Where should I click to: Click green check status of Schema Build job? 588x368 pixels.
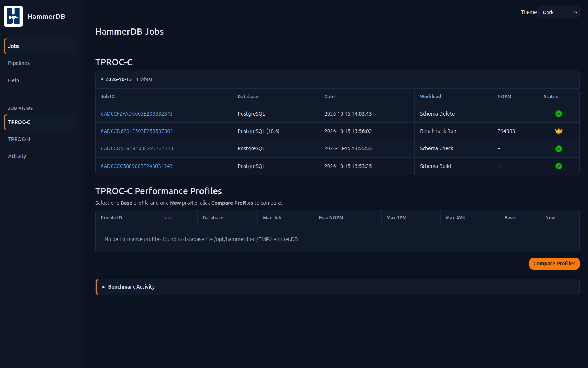point(559,166)
